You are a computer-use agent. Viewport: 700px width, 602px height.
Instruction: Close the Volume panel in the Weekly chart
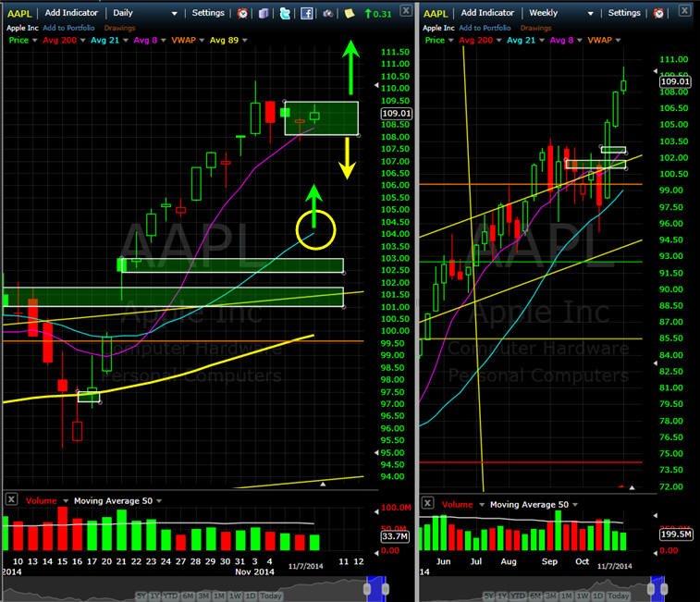click(x=427, y=503)
